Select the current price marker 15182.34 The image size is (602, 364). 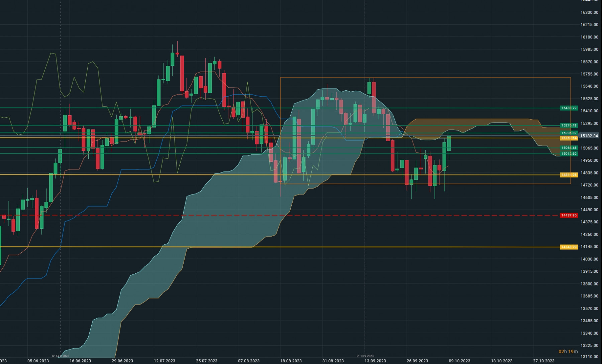tap(589, 136)
